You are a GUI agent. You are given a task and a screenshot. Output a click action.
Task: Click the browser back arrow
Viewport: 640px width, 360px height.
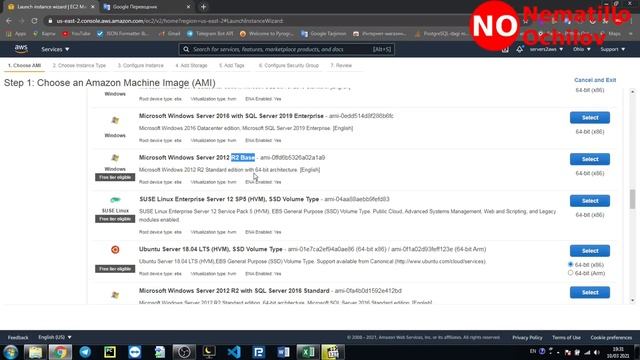pyautogui.click(x=9, y=21)
